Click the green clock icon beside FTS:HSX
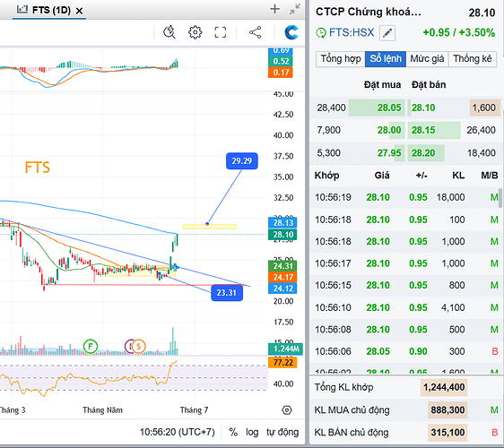Screen dimensions: 504x448 tap(321, 33)
